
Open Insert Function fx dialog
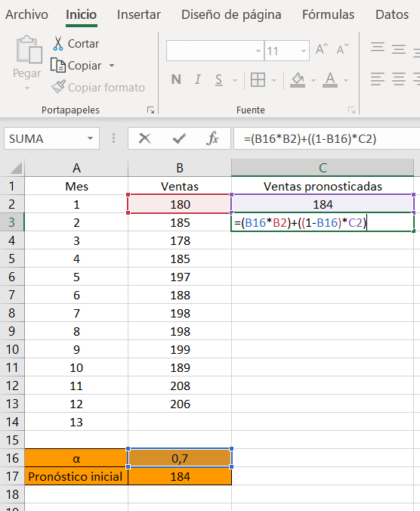click(212, 138)
